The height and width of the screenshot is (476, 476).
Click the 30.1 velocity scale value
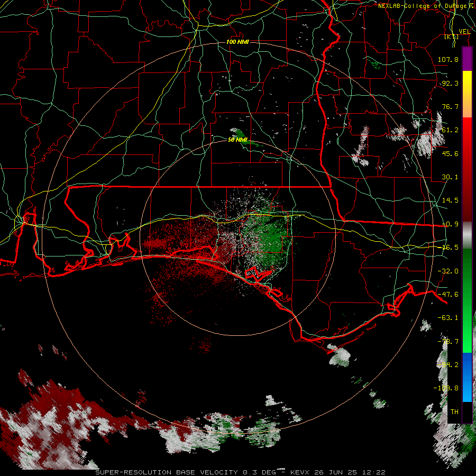click(450, 177)
